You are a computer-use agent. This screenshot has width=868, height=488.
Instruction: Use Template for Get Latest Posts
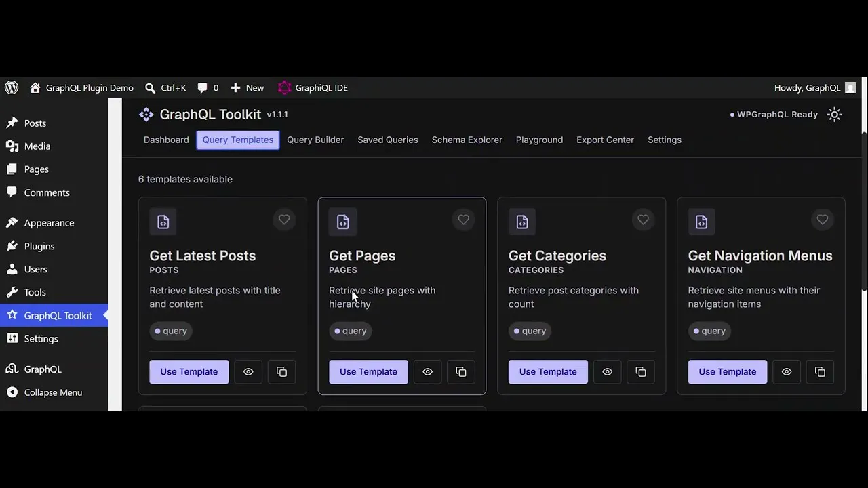[x=189, y=371]
